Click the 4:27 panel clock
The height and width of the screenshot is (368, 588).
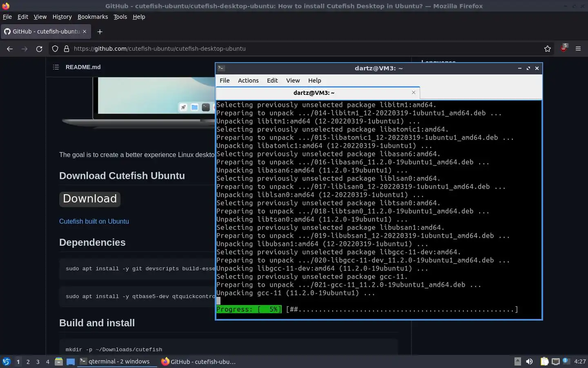(x=580, y=361)
